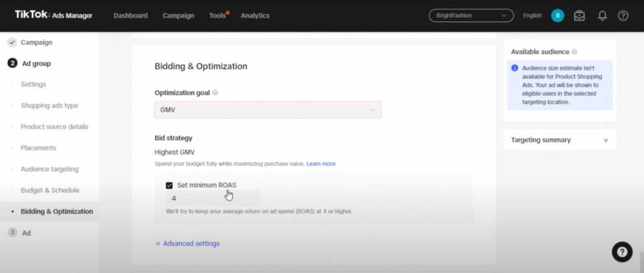Open the floating help chat button

pos(622,252)
